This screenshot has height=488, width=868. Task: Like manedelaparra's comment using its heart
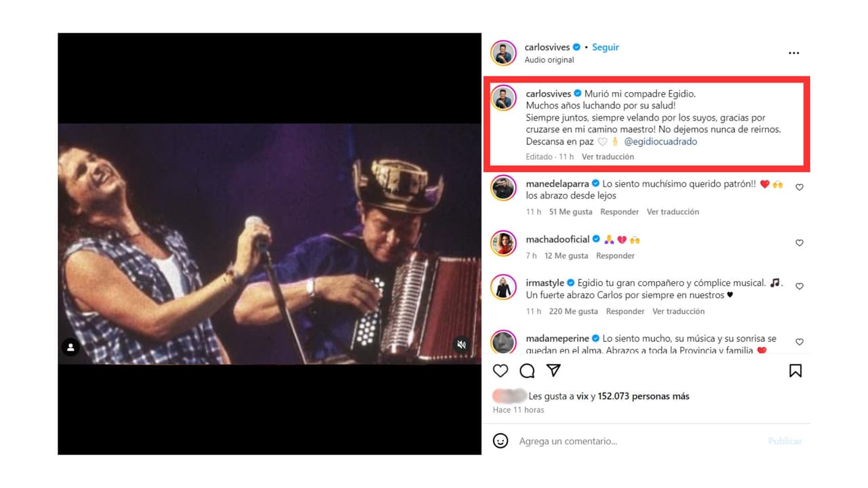(800, 188)
